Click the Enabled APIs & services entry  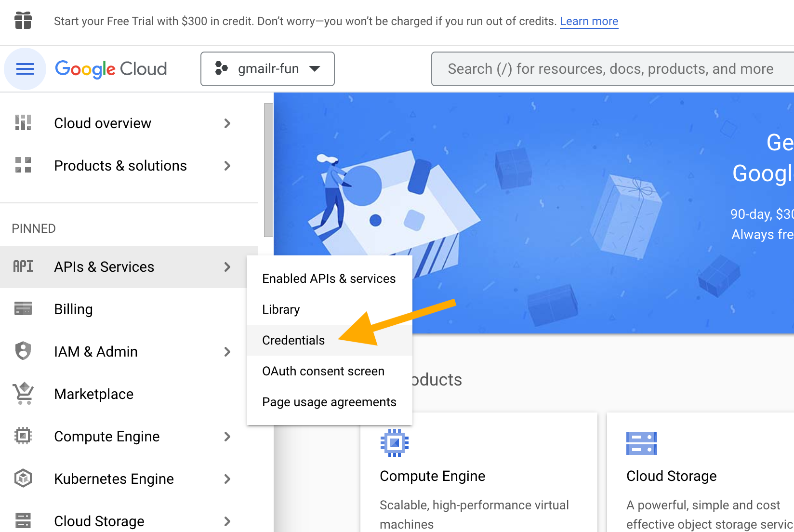pos(329,278)
